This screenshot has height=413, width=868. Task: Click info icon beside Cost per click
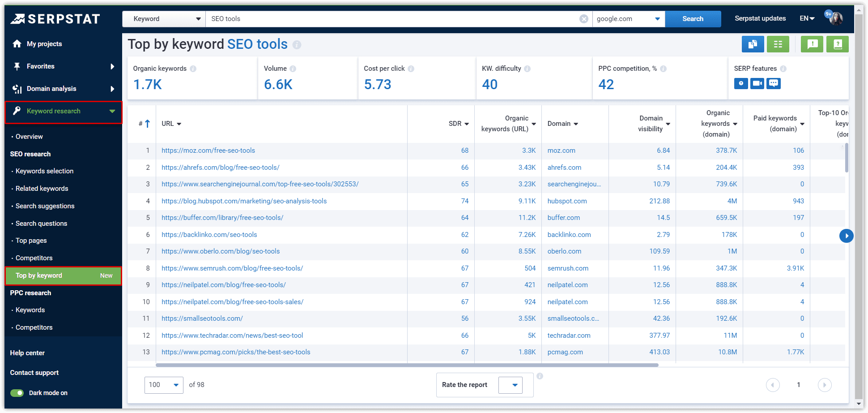click(x=411, y=69)
